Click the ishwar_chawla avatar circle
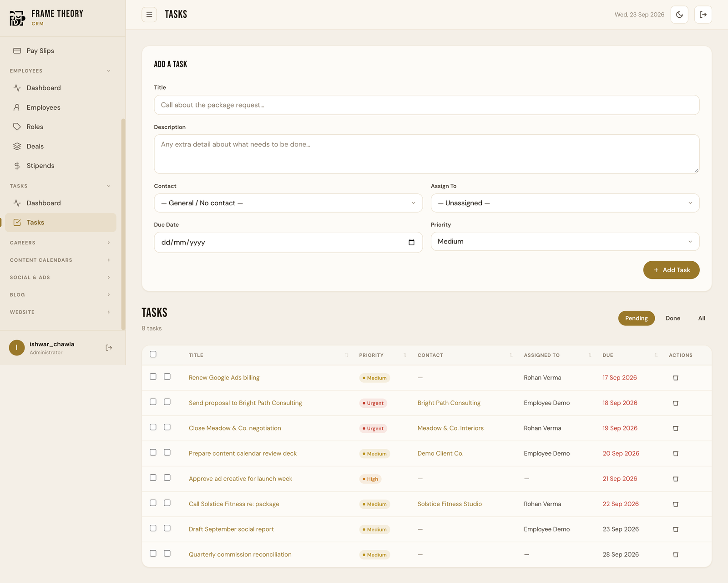This screenshot has height=583, width=728. click(17, 348)
